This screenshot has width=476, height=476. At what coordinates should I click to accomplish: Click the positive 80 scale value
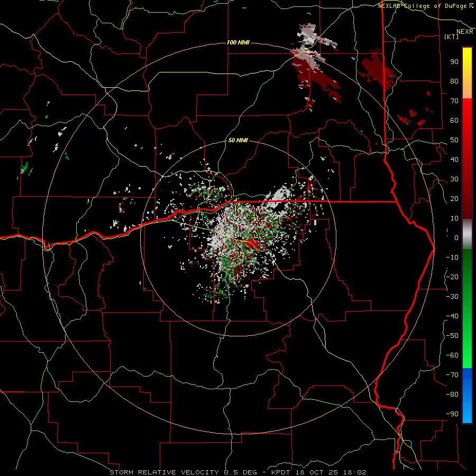click(454, 81)
